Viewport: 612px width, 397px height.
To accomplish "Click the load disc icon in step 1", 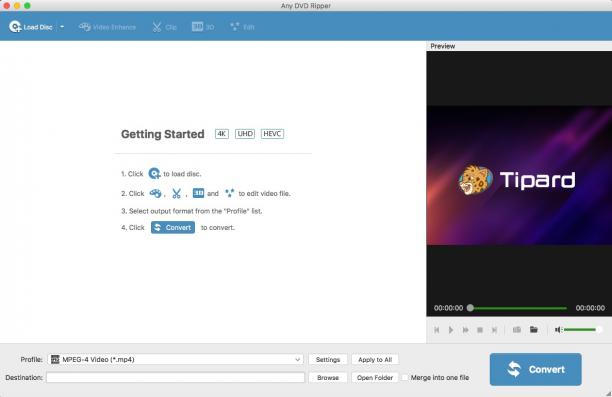I will point(154,173).
